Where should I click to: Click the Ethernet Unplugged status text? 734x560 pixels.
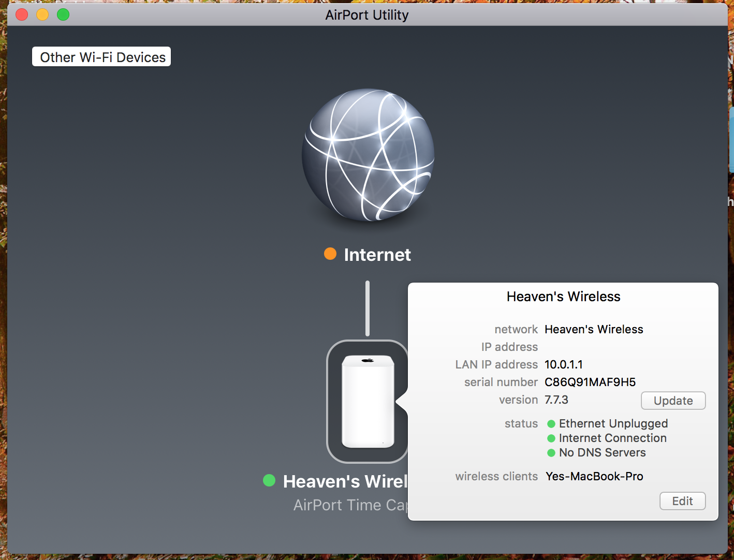613,424
